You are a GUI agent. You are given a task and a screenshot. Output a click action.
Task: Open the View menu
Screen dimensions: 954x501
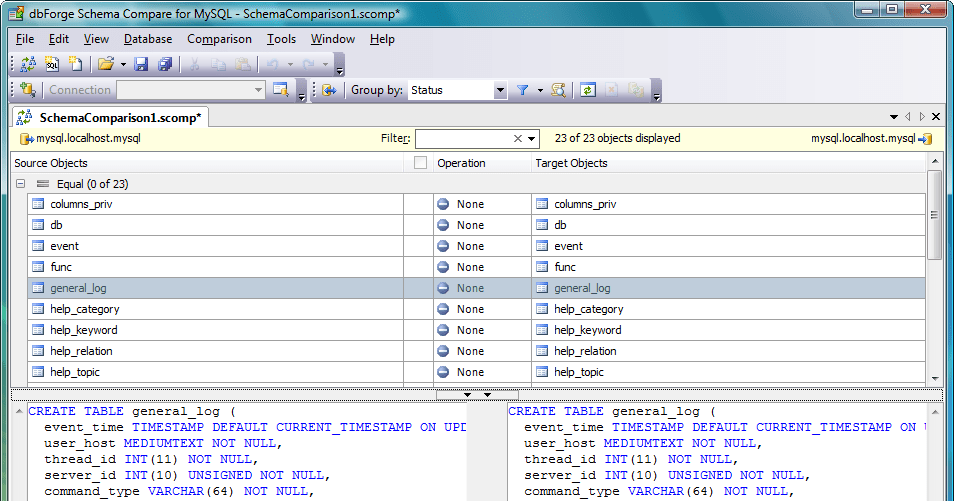96,39
